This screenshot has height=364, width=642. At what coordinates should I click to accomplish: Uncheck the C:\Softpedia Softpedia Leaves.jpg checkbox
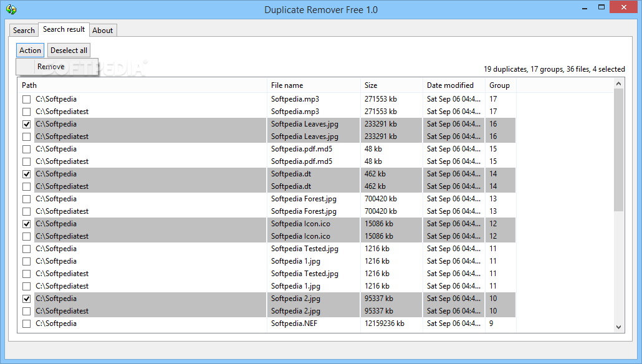[27, 124]
